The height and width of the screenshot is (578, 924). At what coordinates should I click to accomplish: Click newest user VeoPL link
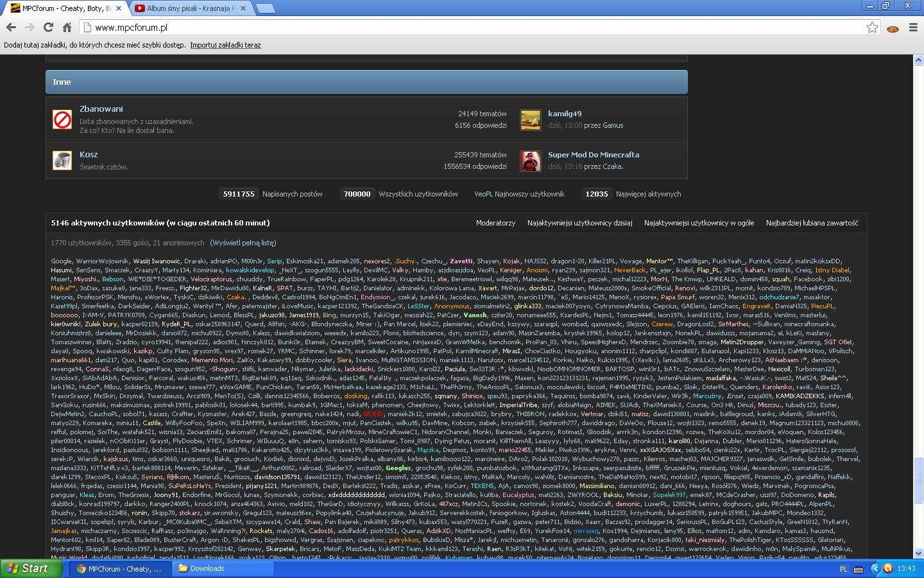tap(484, 193)
